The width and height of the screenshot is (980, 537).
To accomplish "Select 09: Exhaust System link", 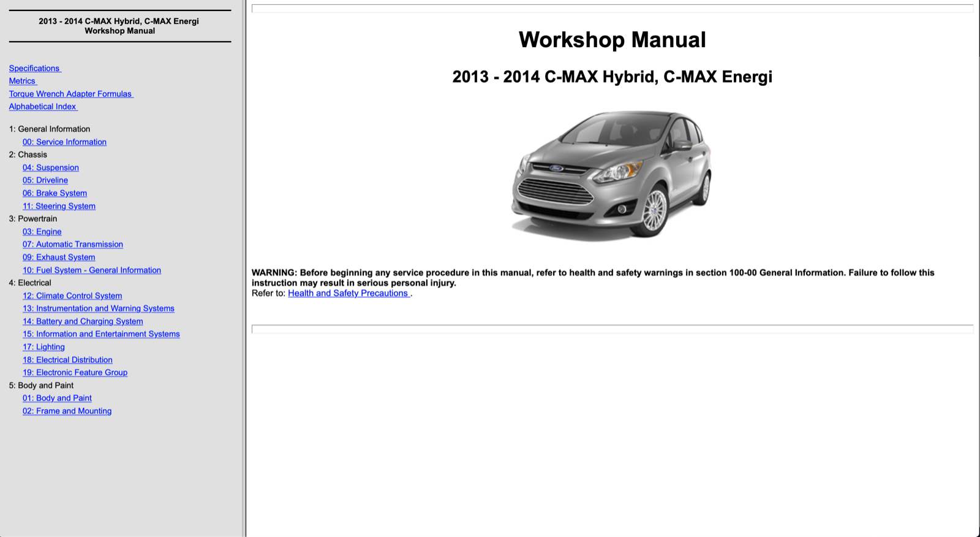I will tap(59, 257).
